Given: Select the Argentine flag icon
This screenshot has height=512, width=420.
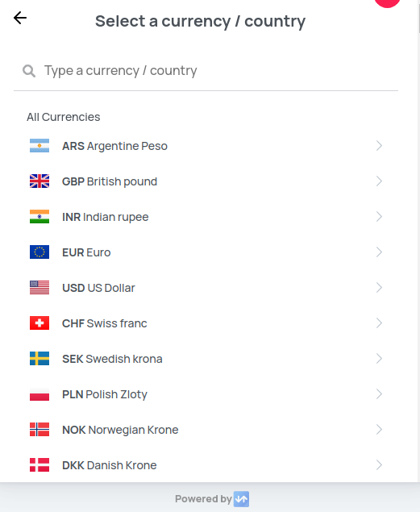Looking at the screenshot, I should click(x=40, y=146).
